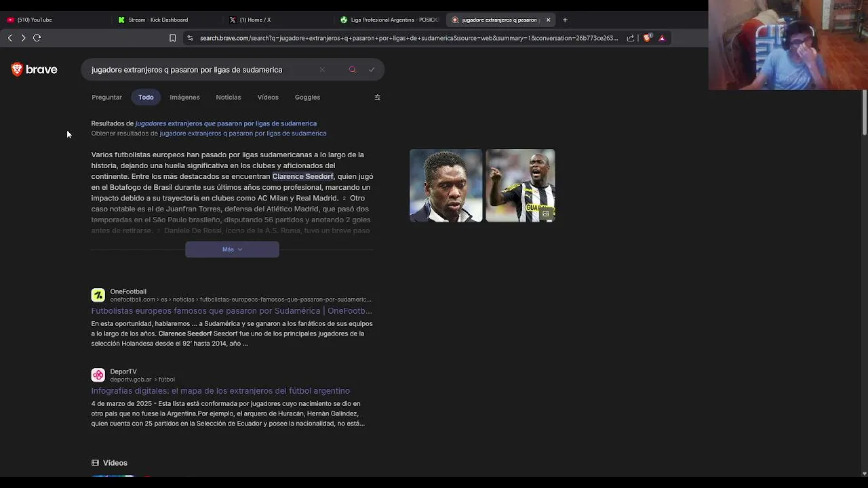Open site settings icon in address bar

(x=190, y=38)
